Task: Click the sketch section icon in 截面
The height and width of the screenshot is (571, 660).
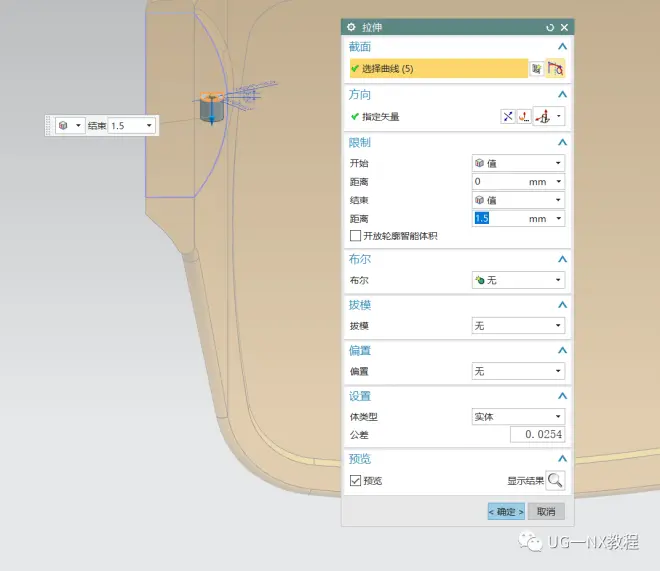Action: (x=537, y=68)
